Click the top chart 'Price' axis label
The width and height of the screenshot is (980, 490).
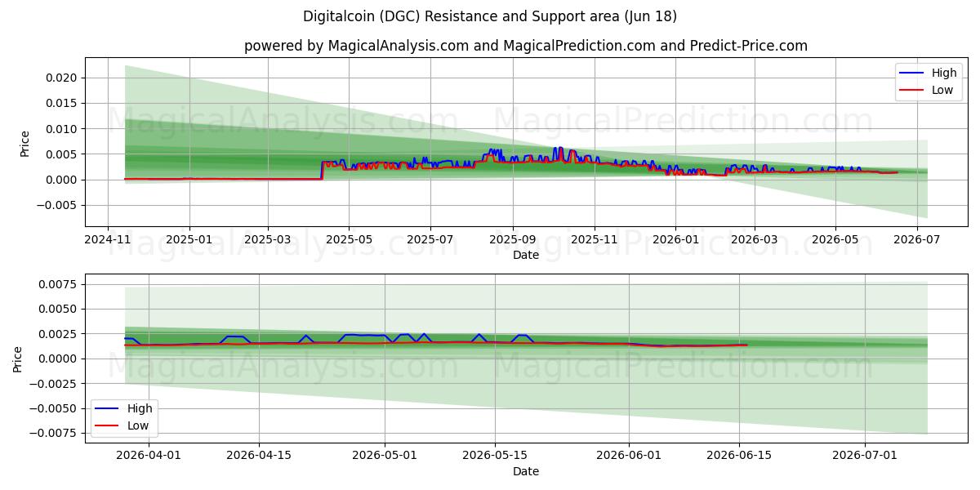click(x=24, y=144)
